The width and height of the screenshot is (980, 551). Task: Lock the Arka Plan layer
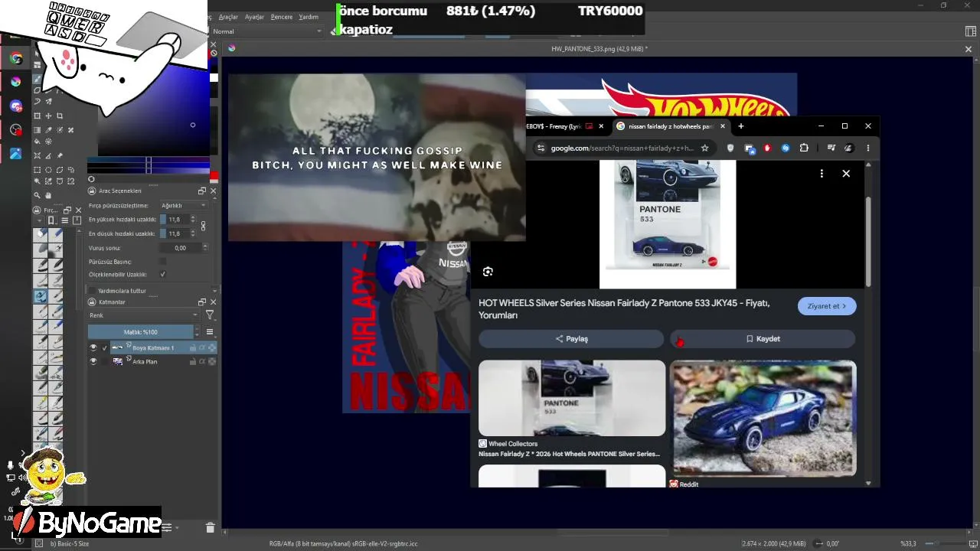pyautogui.click(x=193, y=361)
